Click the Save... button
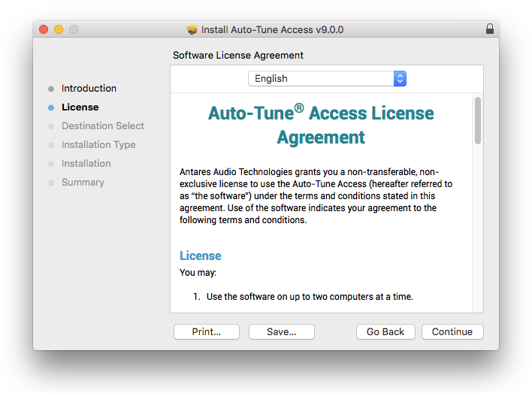Viewport: 532px width, 393px height. coord(281,331)
